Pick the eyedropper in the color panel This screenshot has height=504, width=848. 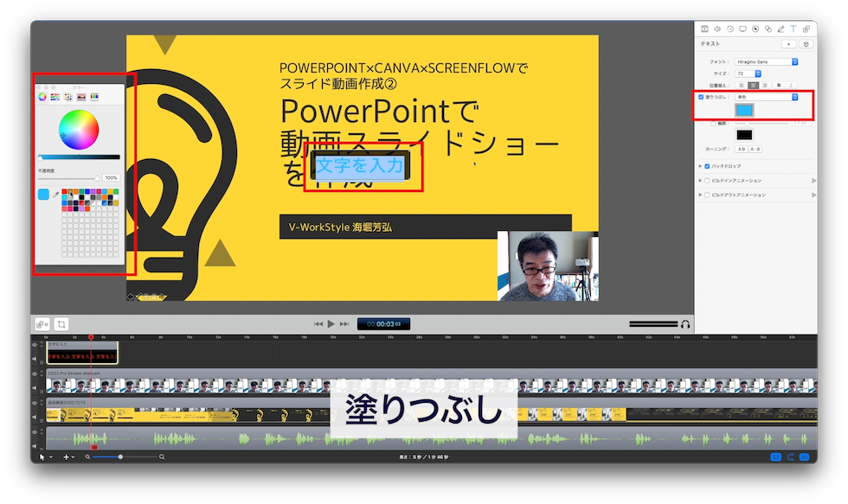pos(55,193)
